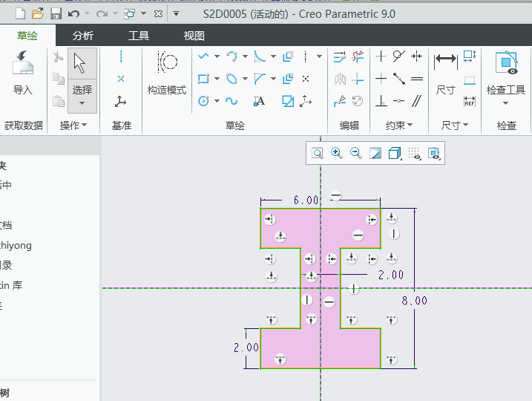Switch to the 草绘 tab

(27, 36)
